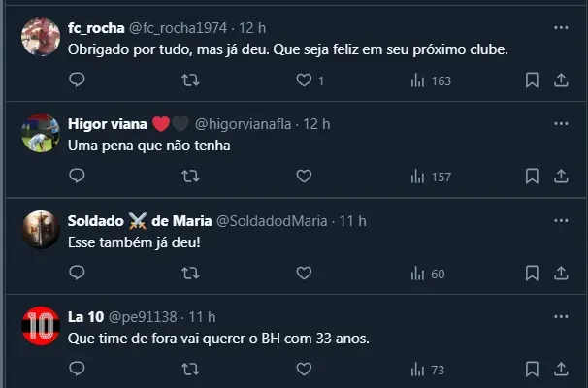Open more options on Soldado de Maria's tweet

point(560,220)
